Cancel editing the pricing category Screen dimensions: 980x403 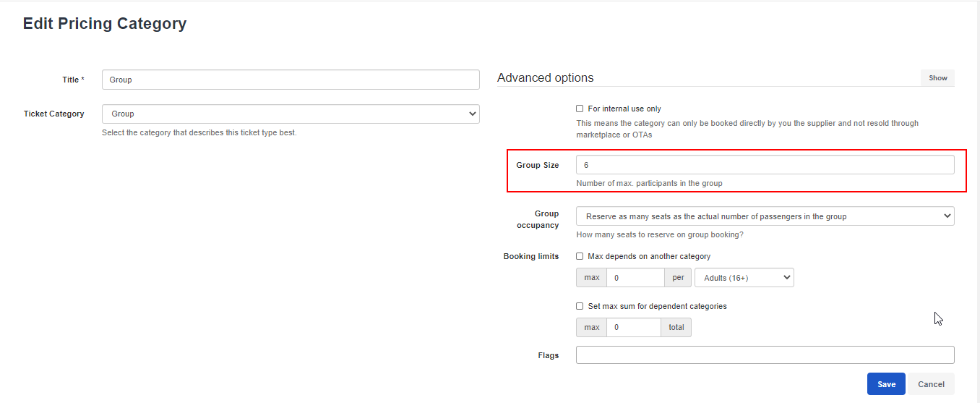click(931, 384)
